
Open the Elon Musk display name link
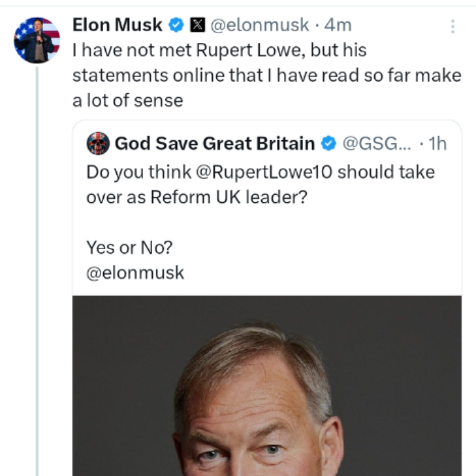pyautogui.click(x=117, y=25)
